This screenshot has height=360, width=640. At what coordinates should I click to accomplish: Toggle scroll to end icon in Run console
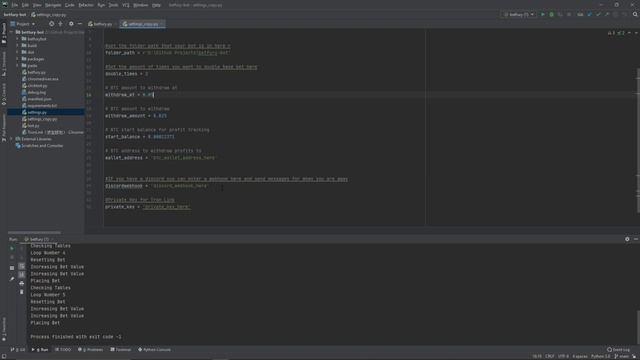tap(22, 275)
